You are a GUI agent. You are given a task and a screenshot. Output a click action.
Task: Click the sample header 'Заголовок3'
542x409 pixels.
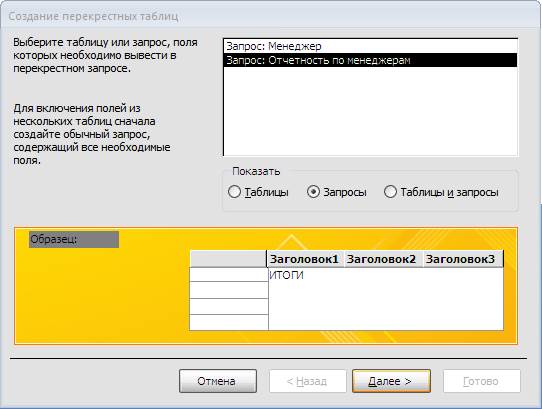point(462,259)
